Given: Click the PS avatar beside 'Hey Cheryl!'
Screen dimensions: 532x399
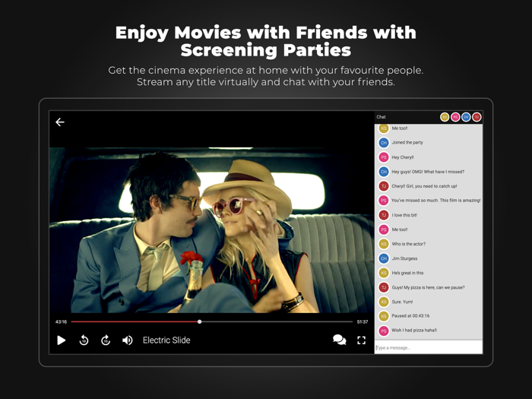Looking at the screenshot, I should pos(384,157).
